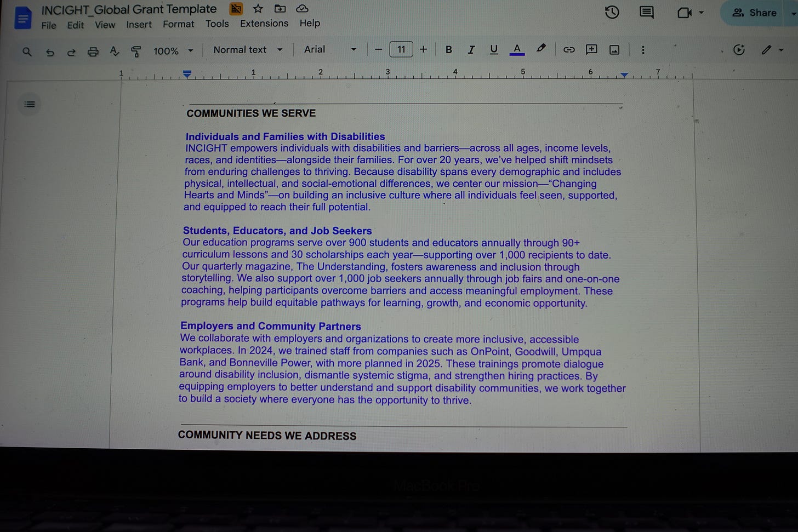Toggle underline formatting
798x532 pixels.
494,49
